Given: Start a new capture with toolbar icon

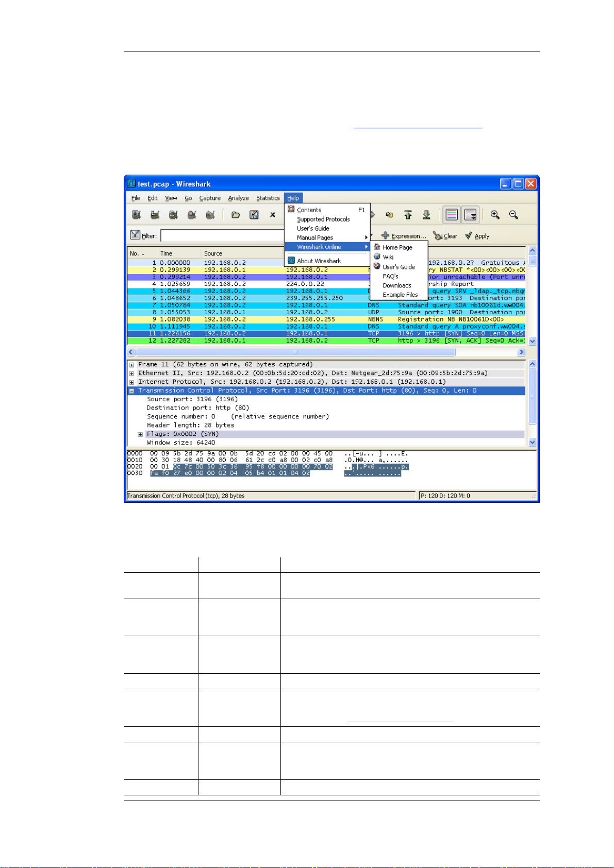Looking at the screenshot, I should point(173,215).
